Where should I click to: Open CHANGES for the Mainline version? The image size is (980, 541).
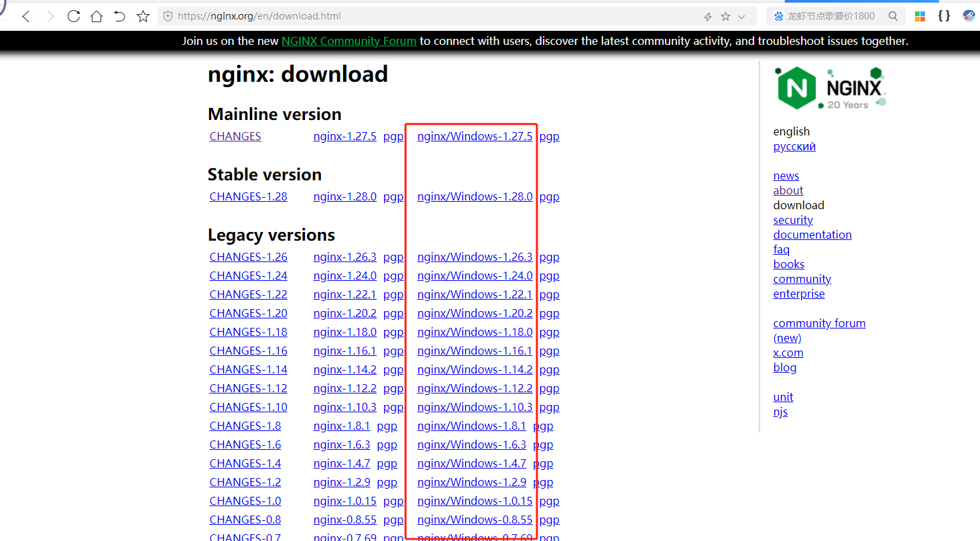pos(235,135)
